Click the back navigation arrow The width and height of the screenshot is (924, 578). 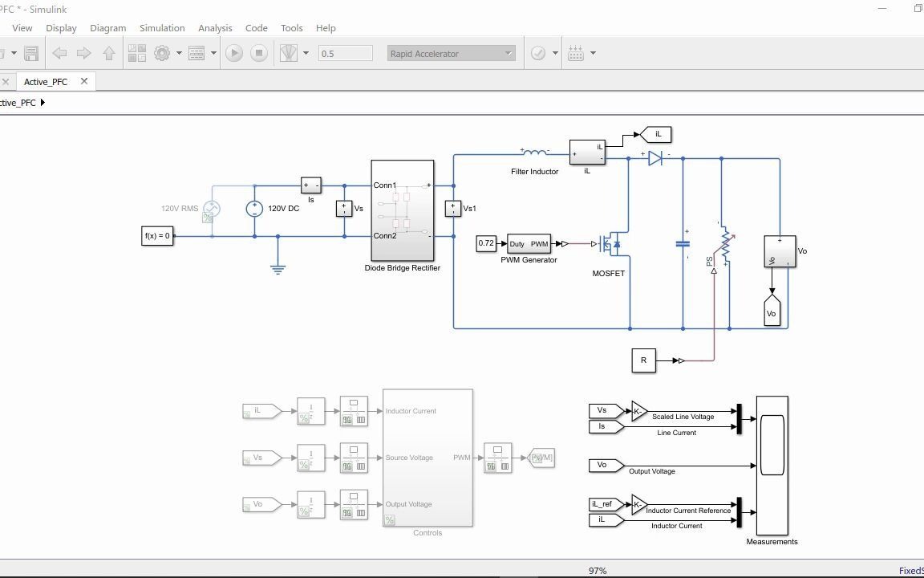59,53
